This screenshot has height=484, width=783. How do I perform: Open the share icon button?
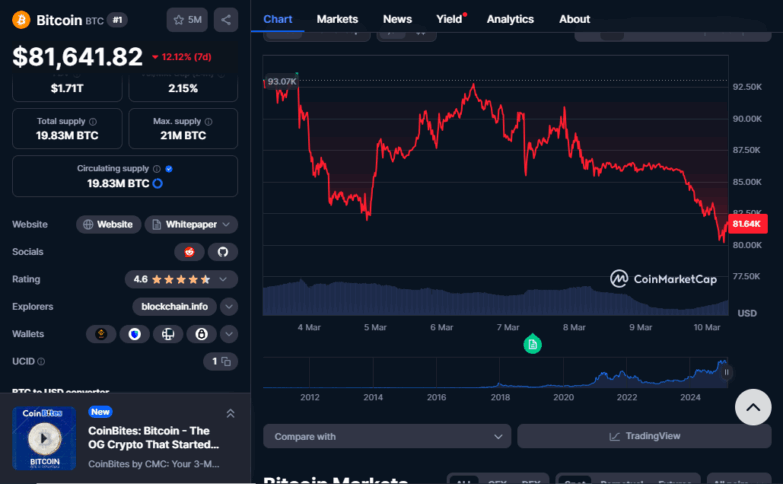(x=226, y=20)
